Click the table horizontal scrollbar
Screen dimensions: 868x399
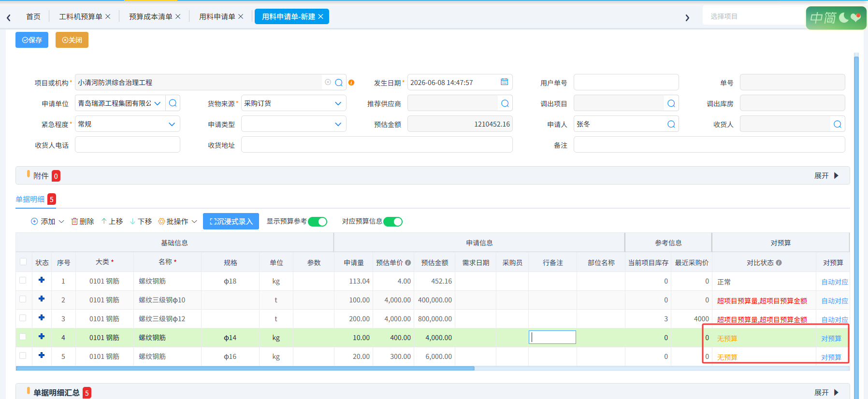pos(245,369)
